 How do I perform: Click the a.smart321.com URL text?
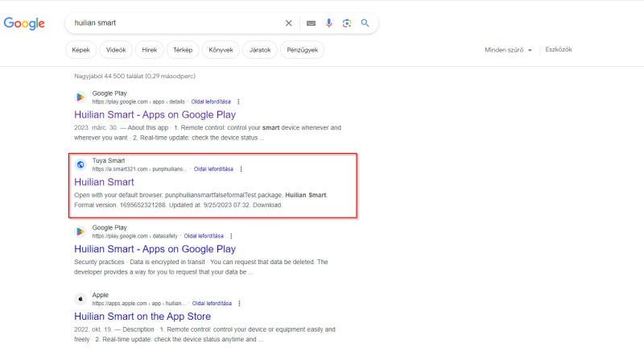tap(139, 169)
